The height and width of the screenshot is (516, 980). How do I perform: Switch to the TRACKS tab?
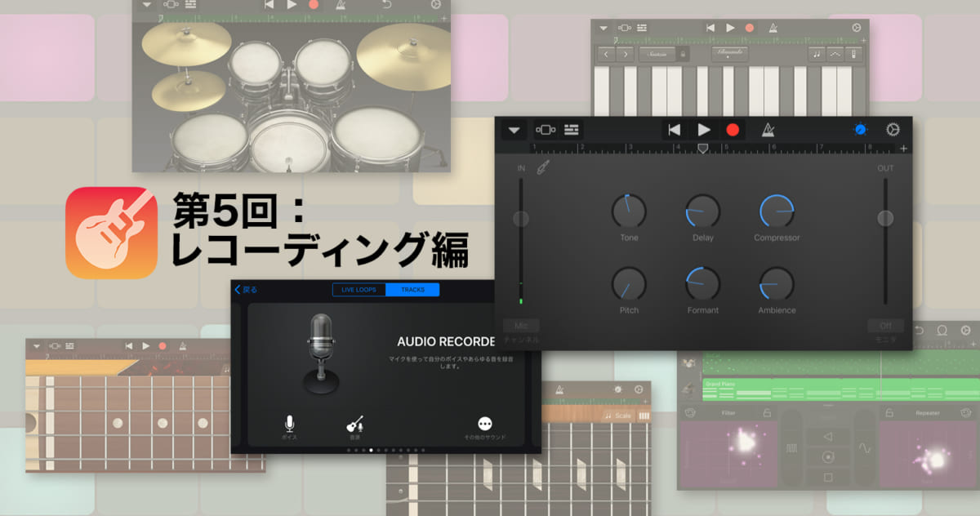pyautogui.click(x=412, y=290)
